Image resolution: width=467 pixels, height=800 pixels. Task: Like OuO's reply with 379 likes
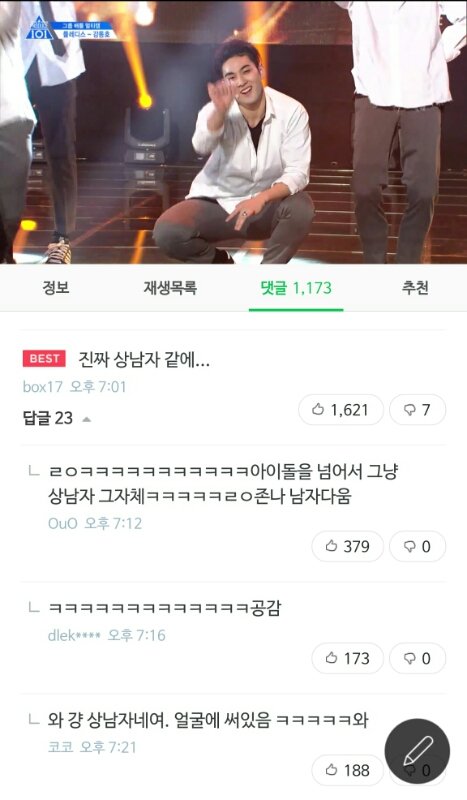[x=347, y=546]
